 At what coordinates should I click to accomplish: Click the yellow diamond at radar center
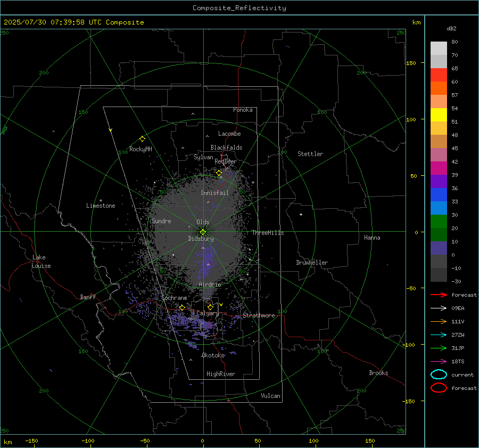(203, 232)
